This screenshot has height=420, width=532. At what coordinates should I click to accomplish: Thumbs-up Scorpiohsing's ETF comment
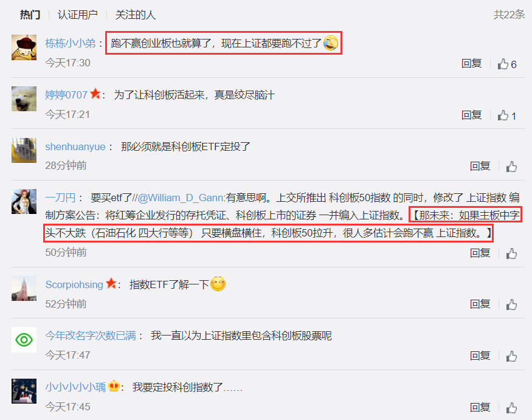click(512, 305)
